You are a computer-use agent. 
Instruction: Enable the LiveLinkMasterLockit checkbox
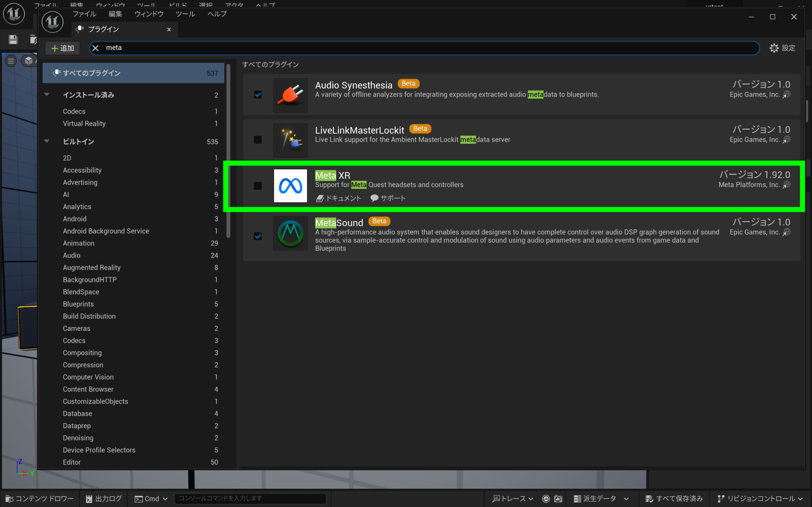coord(258,139)
